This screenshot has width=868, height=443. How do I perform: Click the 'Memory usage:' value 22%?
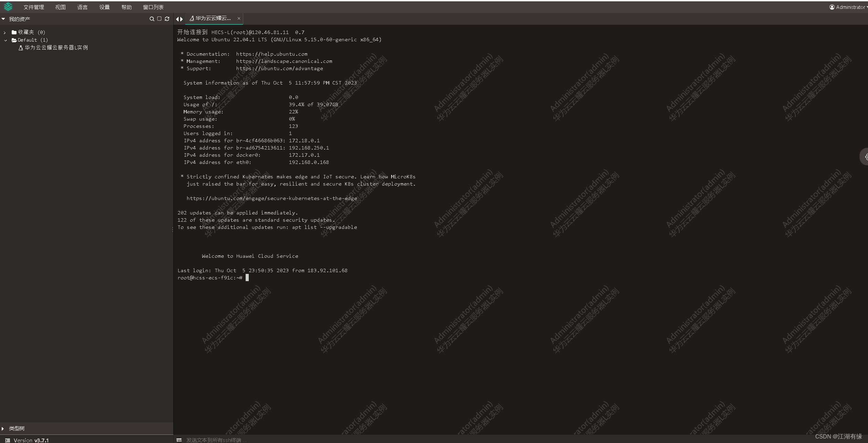(293, 112)
